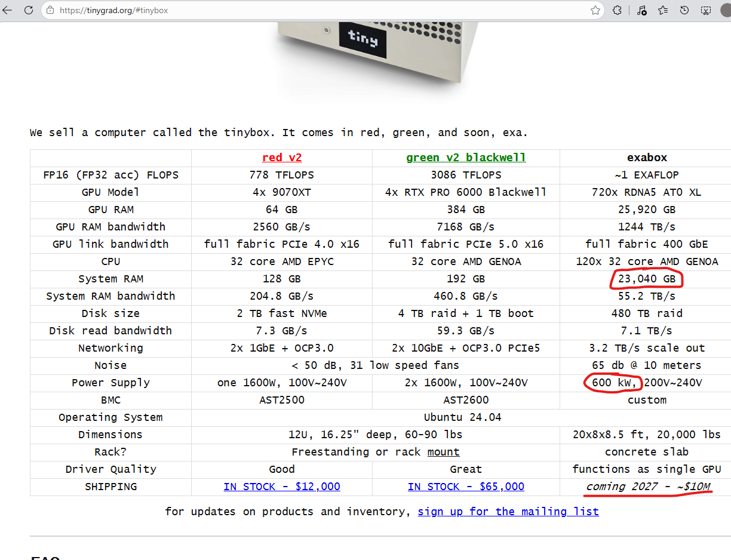
Task: Select the 23,040 GB cell
Action: click(x=647, y=279)
